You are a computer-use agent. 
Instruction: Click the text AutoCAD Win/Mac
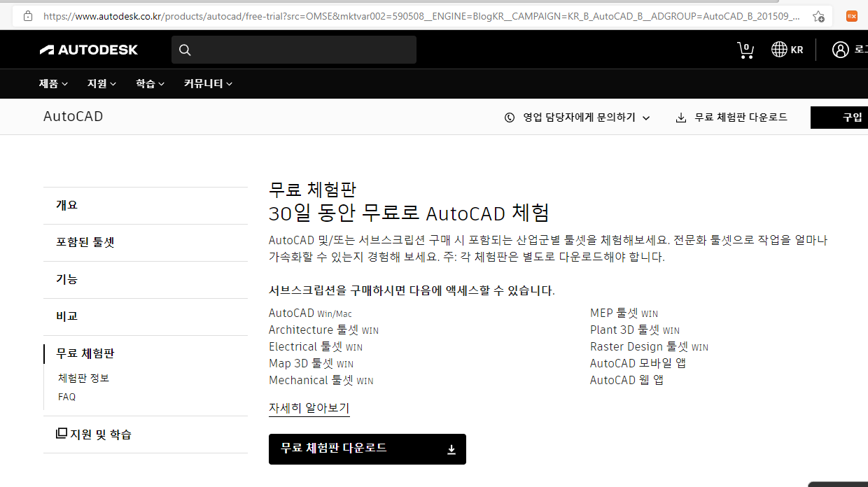click(310, 313)
